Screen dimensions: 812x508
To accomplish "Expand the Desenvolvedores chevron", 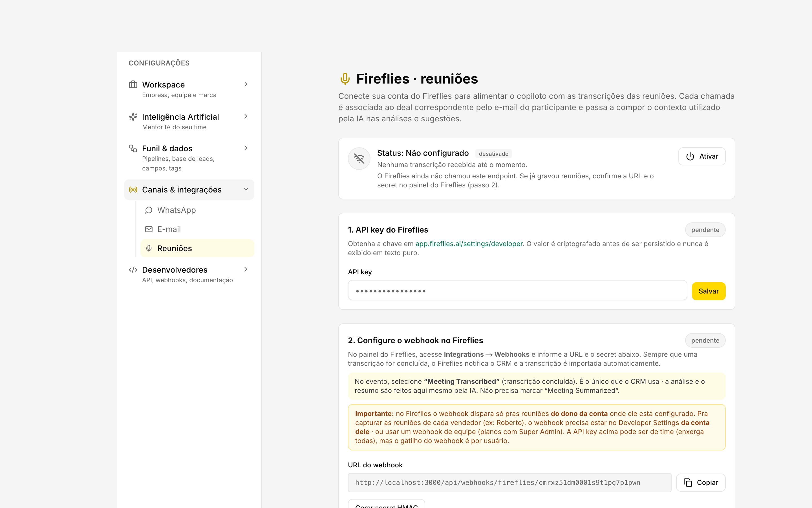I will click(x=246, y=269).
